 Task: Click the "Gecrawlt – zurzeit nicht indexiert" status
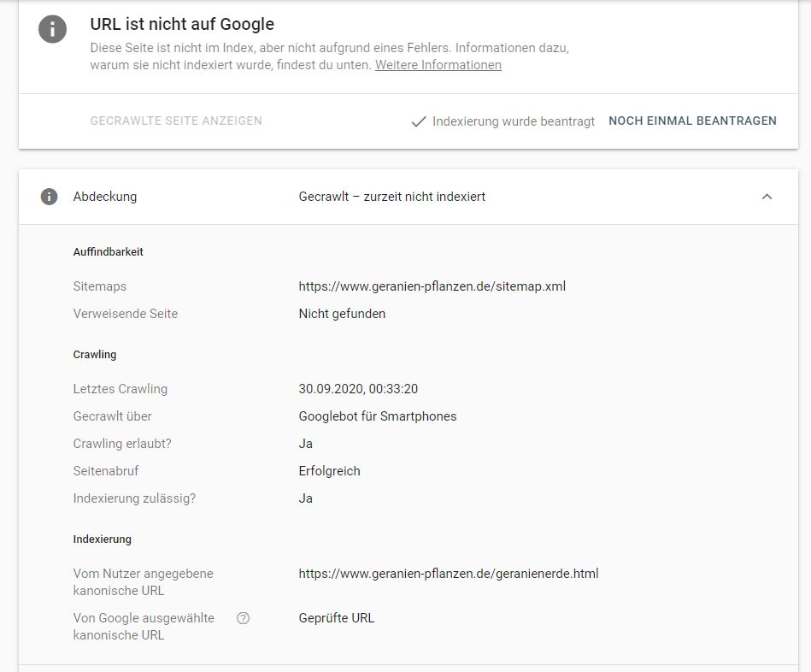391,197
